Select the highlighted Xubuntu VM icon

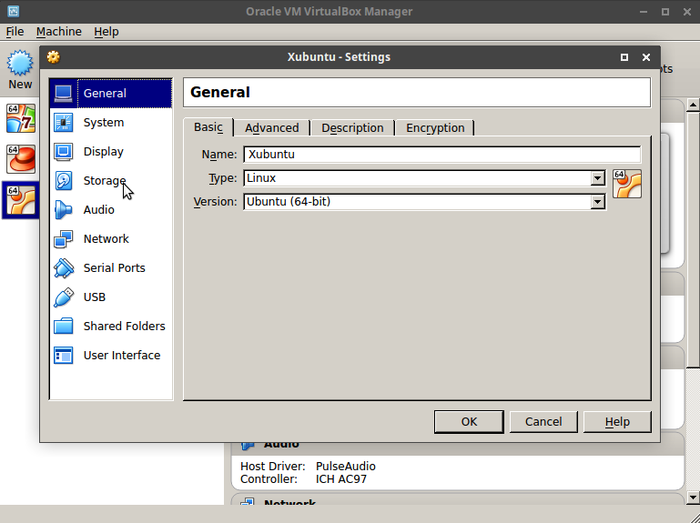[x=21, y=200]
